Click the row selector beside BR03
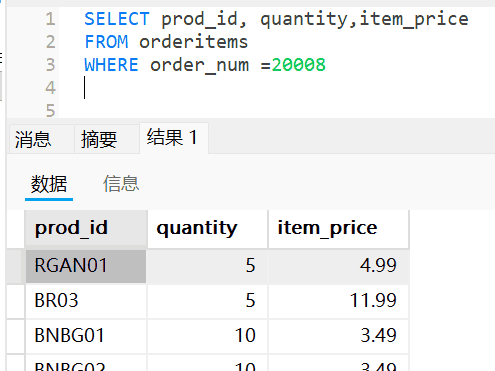The width and height of the screenshot is (495, 371). pyautogui.click(x=16, y=301)
